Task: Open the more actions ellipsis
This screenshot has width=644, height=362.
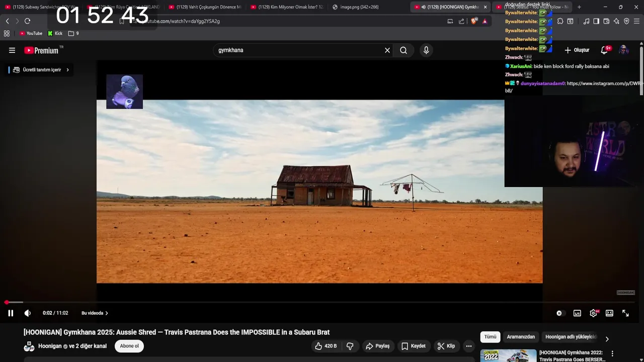Action: 469,346
